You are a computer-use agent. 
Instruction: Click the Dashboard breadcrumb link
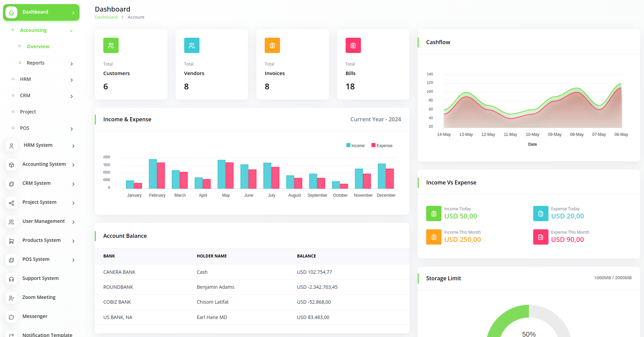pyautogui.click(x=106, y=17)
